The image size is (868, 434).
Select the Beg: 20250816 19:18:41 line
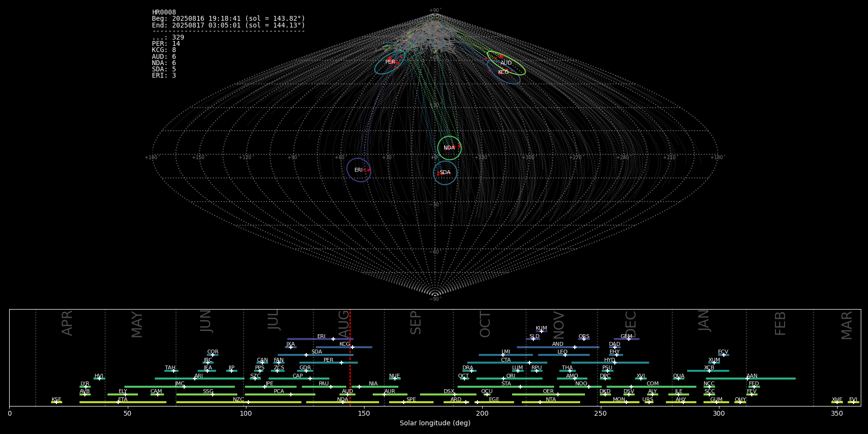coord(229,19)
